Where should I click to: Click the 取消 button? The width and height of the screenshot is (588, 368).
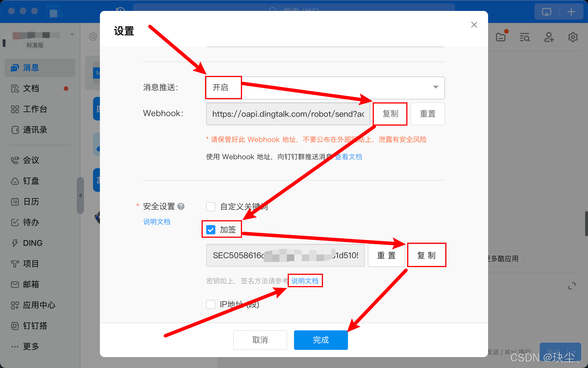click(x=260, y=340)
